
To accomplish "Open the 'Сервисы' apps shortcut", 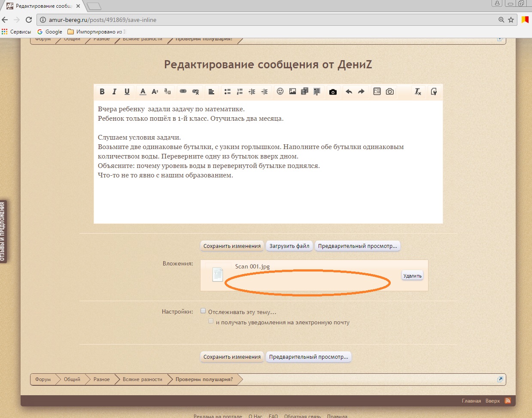I will 16,32.
